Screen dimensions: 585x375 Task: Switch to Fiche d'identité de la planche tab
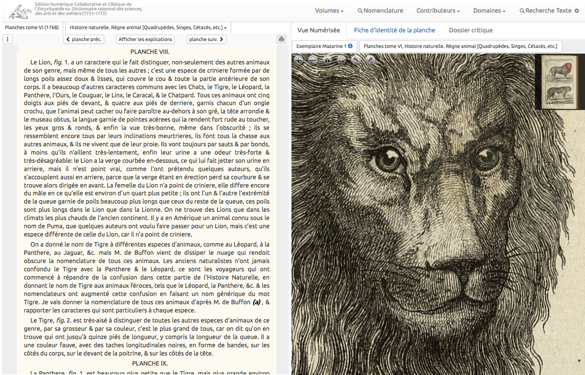[x=394, y=30]
